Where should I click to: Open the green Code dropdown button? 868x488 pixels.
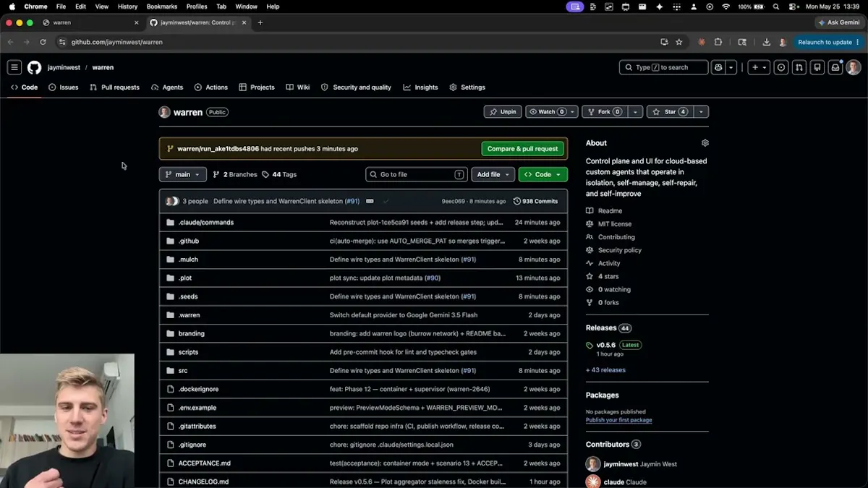543,174
